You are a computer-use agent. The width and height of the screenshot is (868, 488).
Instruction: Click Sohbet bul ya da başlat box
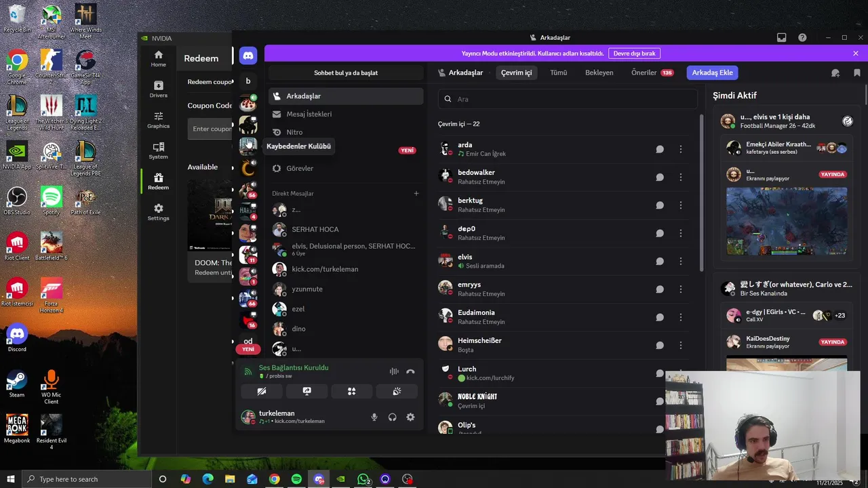346,73
